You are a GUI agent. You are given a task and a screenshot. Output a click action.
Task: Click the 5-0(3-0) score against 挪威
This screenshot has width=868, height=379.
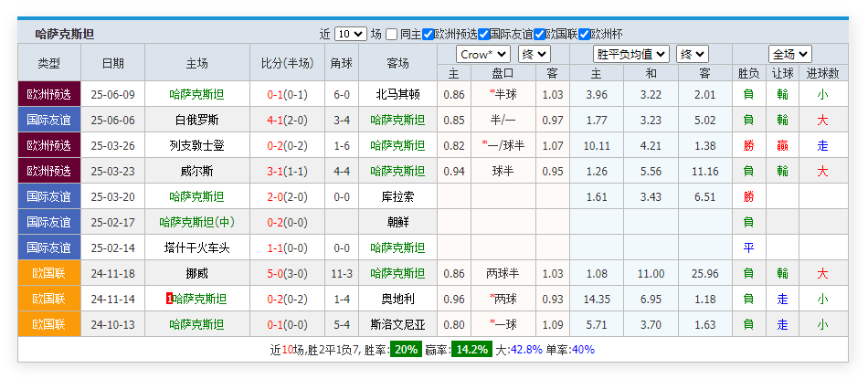tap(287, 273)
